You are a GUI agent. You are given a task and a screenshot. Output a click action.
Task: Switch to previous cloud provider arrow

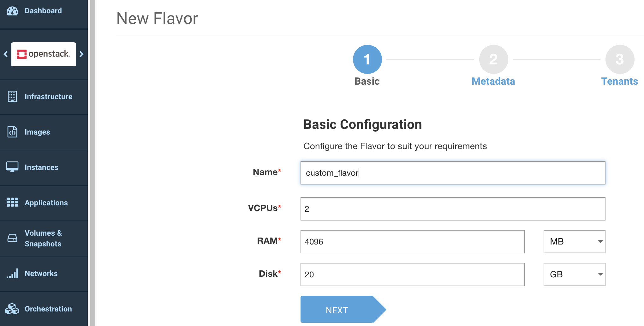pos(5,54)
